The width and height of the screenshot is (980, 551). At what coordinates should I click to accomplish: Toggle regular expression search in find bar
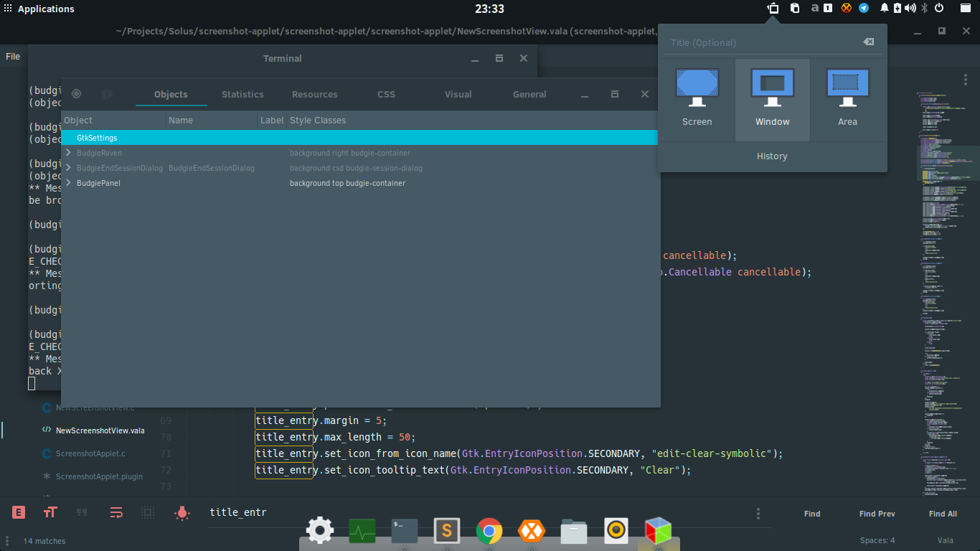[x=19, y=512]
